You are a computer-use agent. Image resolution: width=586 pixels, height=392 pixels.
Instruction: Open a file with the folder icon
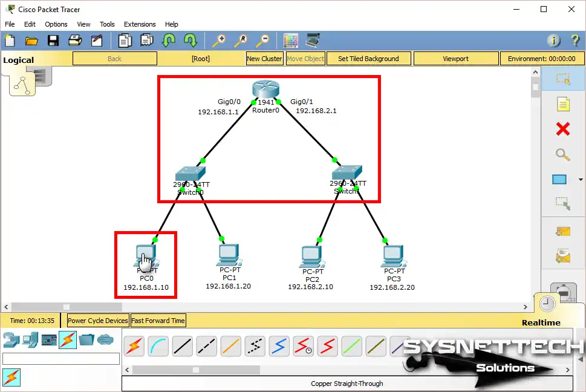[x=31, y=41]
